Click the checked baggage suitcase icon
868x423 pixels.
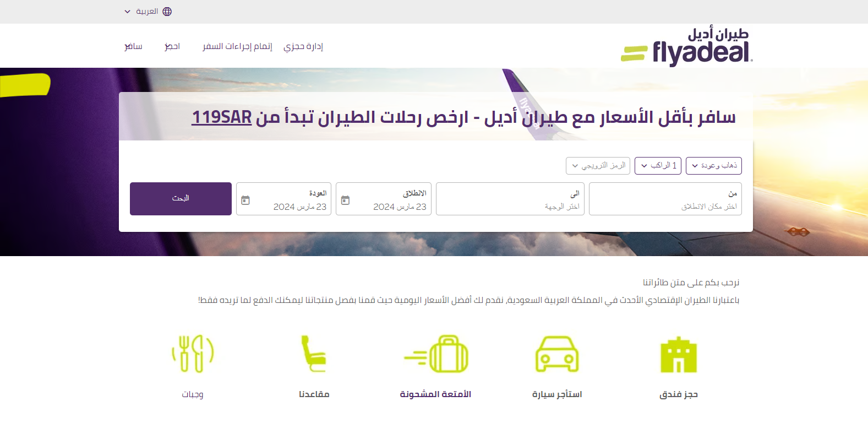tap(436, 354)
